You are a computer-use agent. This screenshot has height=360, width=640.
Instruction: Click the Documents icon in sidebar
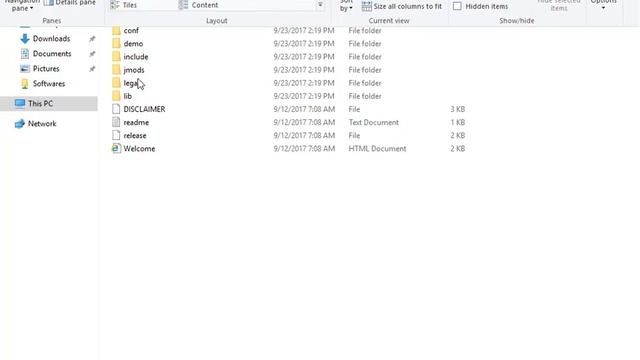25,53
